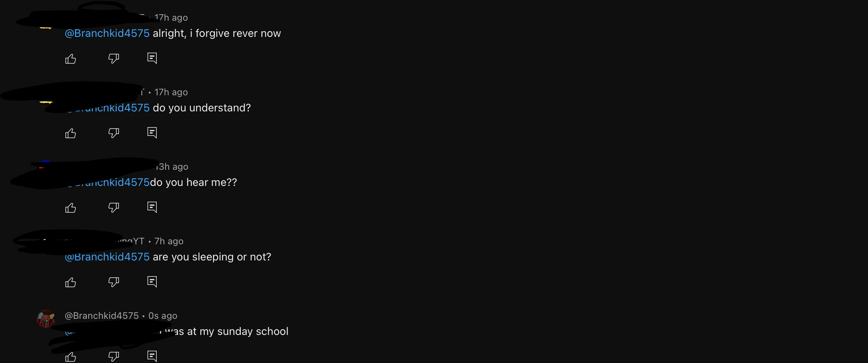Open reply box for 'i forgive rever now' comment
868x363 pixels.
click(152, 58)
